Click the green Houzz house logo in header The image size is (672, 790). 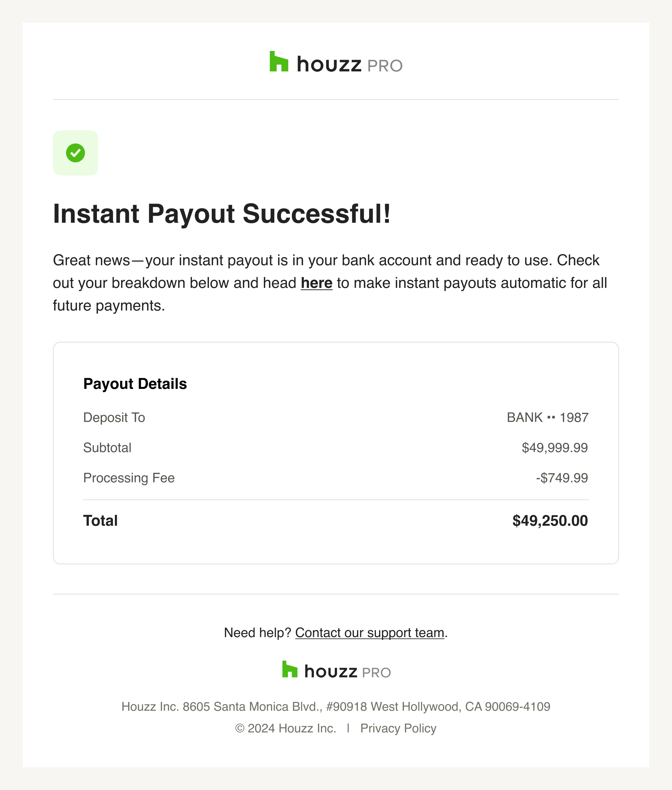(279, 62)
